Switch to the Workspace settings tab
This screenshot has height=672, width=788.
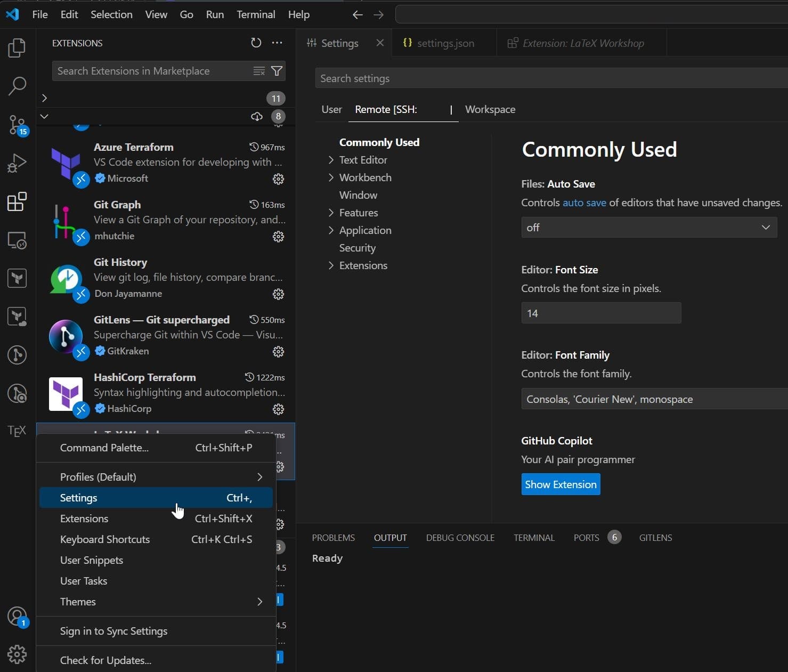coord(490,109)
